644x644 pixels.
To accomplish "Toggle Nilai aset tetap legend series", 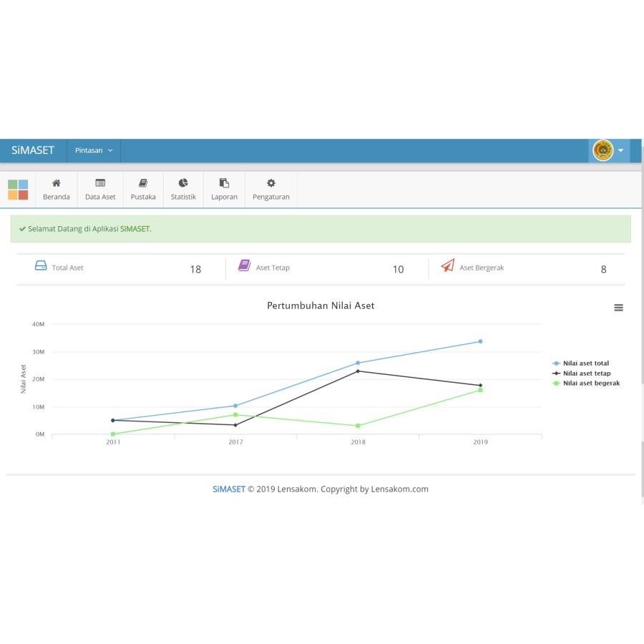I will point(586,374).
